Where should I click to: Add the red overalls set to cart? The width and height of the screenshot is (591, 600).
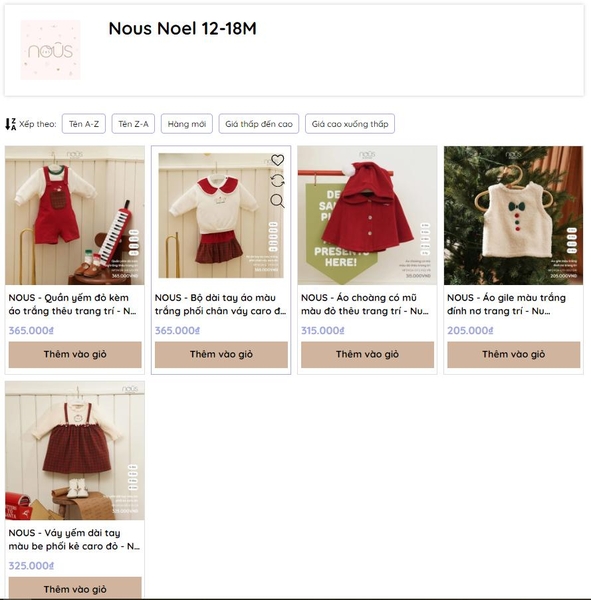pos(75,354)
